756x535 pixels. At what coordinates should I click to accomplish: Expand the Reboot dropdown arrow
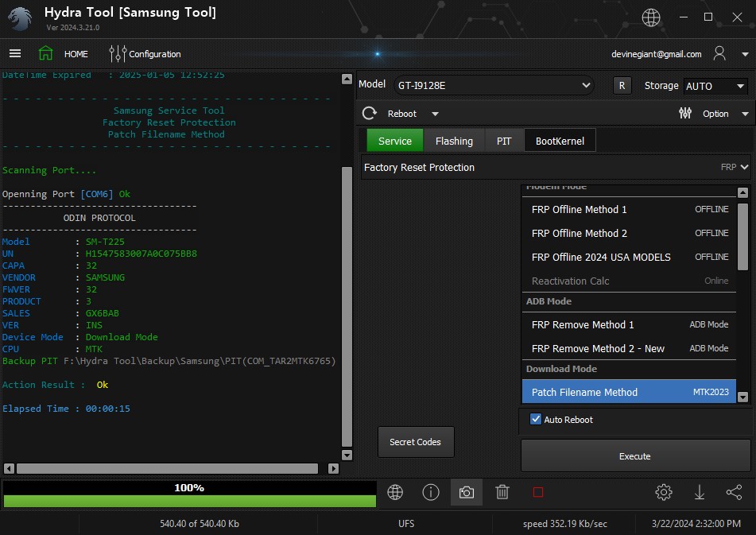435,114
